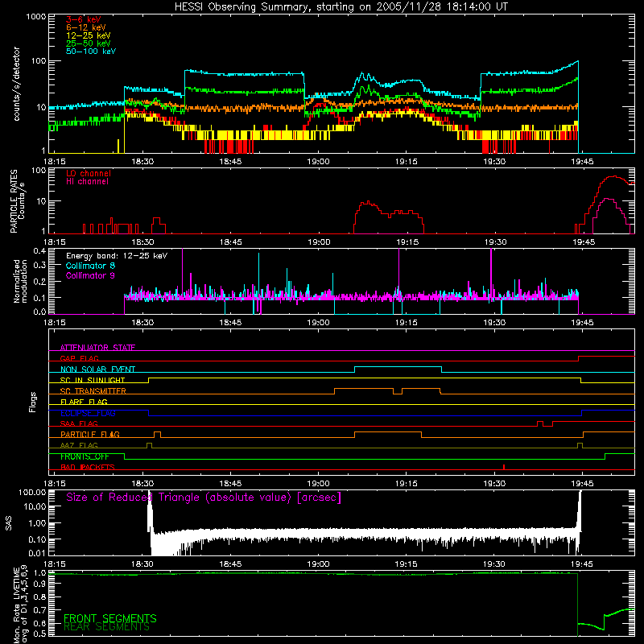Viewport: 644px width, 644px height.
Task: Click the 0.7 tick on livetime axis
Action: [39, 610]
